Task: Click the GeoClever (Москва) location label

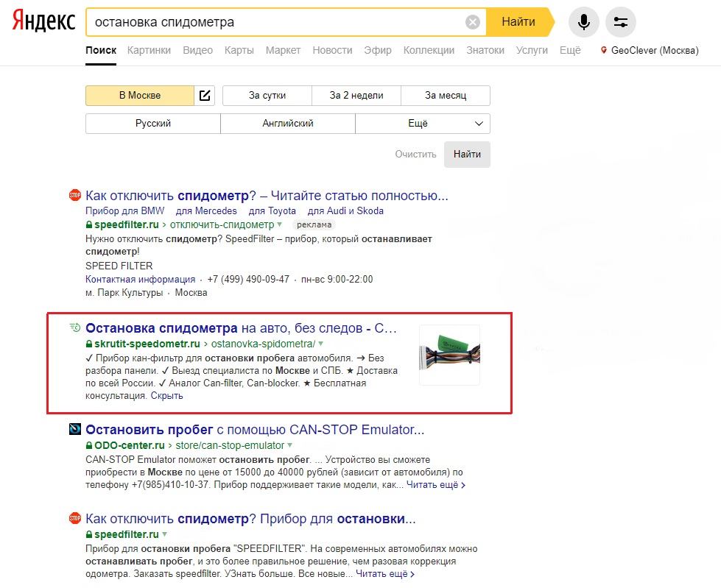Action: 655,50
